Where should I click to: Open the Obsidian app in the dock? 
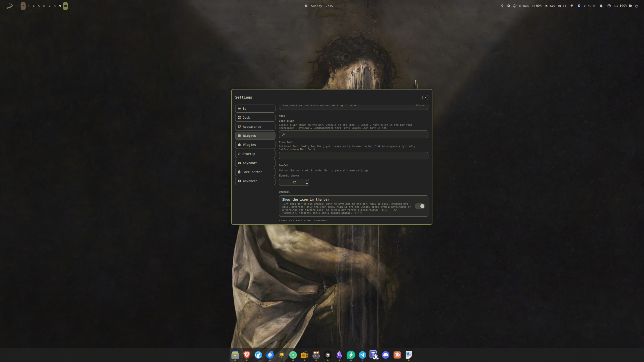point(339,355)
